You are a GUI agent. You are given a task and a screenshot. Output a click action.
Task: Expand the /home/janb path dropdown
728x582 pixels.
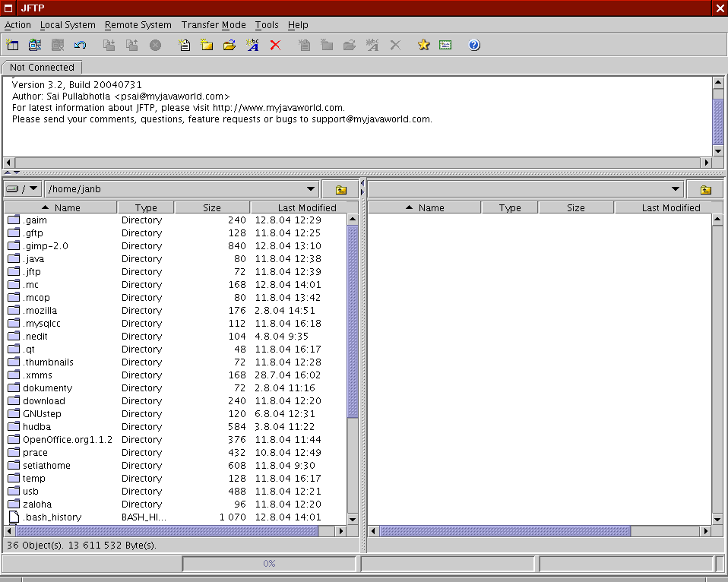pos(311,189)
